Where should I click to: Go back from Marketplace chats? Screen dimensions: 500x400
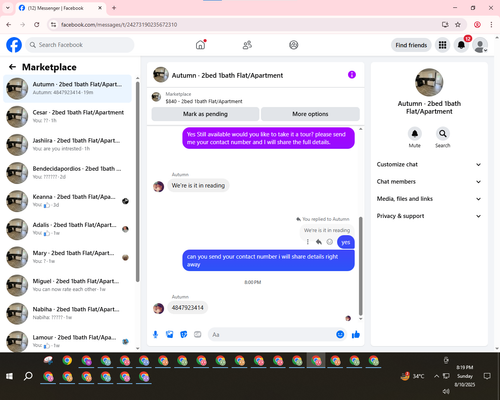click(12, 67)
